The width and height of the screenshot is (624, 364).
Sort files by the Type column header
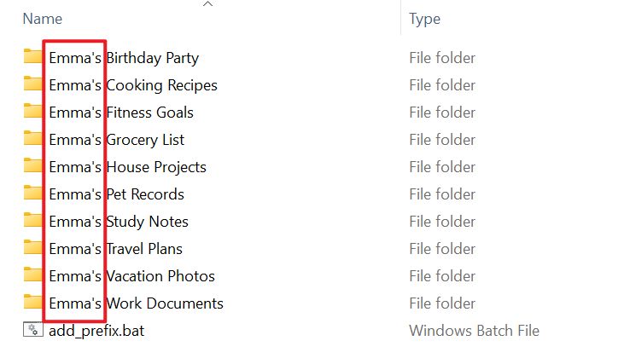pyautogui.click(x=424, y=19)
